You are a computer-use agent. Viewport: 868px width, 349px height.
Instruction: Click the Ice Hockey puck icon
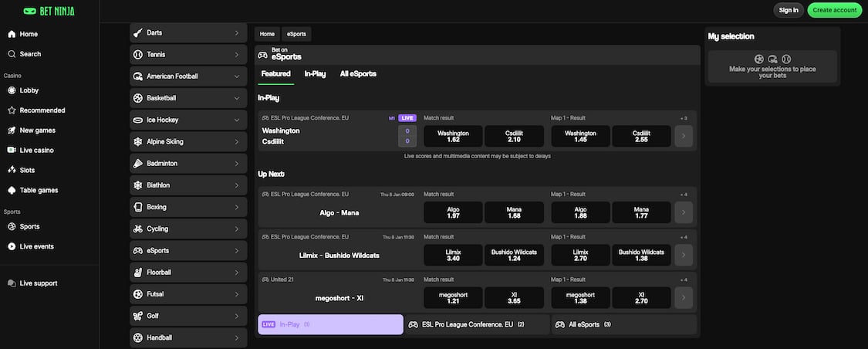[x=138, y=120]
